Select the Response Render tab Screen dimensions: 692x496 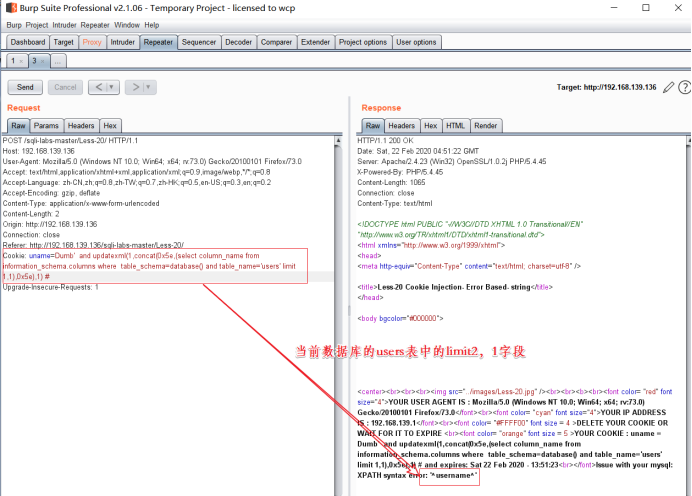pos(485,126)
